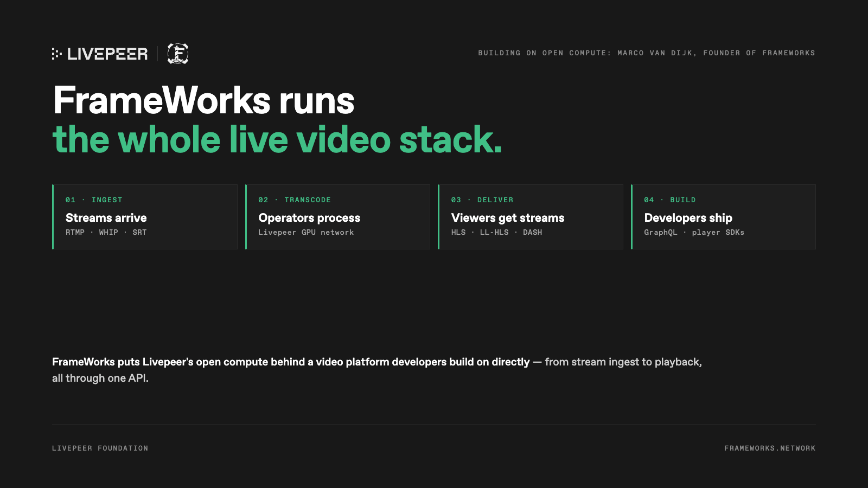Click the '01 · INGEST' label
The image size is (868, 488).
click(x=94, y=200)
